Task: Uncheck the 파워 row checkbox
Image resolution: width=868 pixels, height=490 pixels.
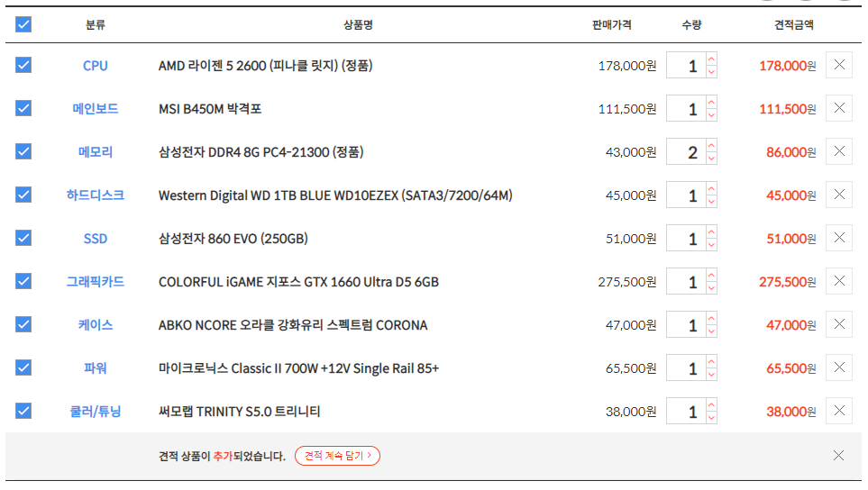Action: pyautogui.click(x=23, y=367)
